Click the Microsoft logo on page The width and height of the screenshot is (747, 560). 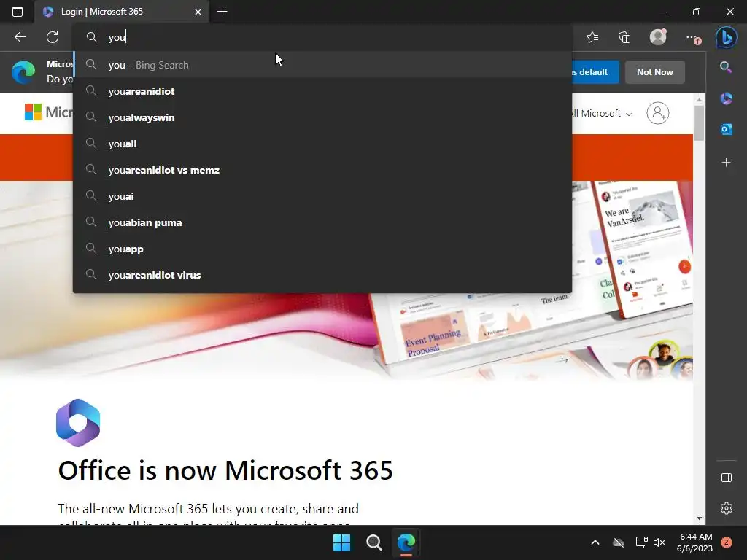click(49, 112)
